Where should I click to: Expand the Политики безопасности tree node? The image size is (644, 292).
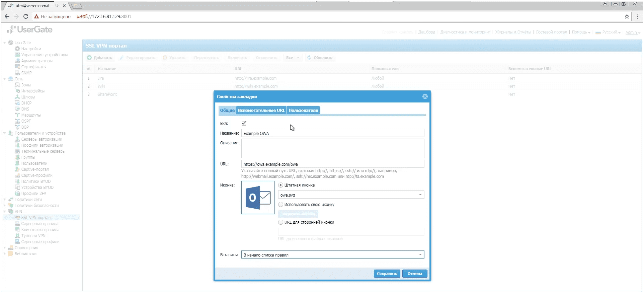(5, 206)
